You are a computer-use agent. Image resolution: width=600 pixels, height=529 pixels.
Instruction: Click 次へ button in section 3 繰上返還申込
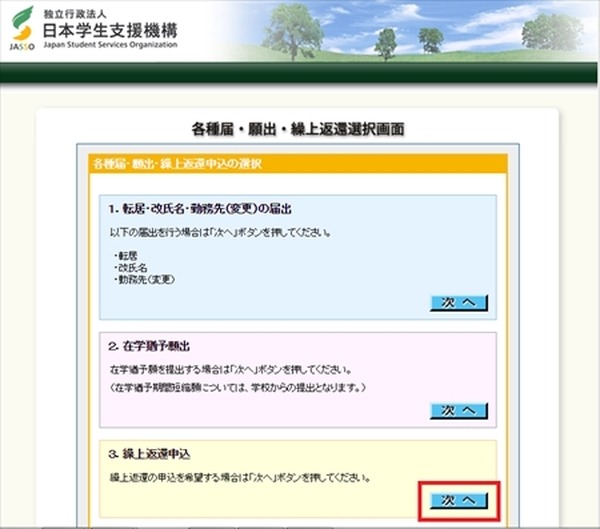pyautogui.click(x=459, y=500)
